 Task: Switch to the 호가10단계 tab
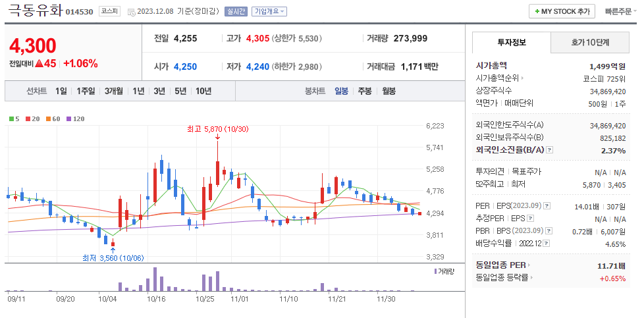[590, 42]
